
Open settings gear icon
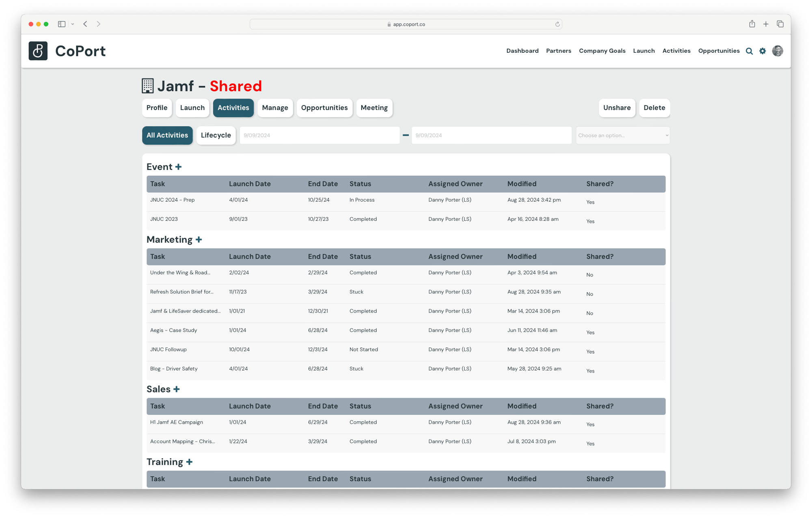pos(762,51)
